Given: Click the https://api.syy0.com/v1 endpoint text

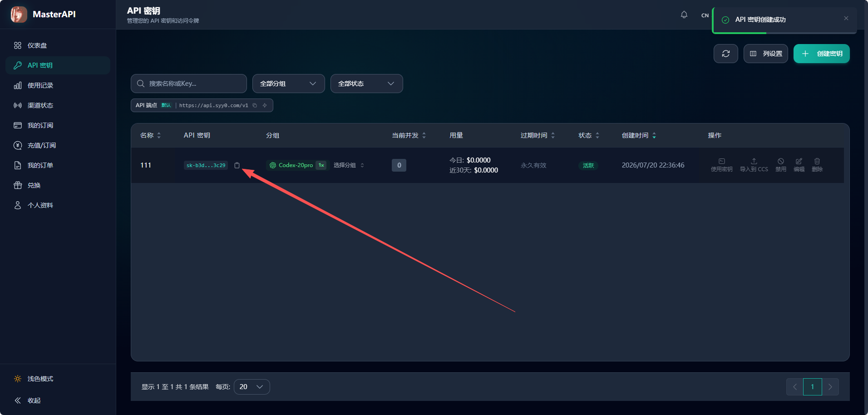Looking at the screenshot, I should (x=214, y=105).
